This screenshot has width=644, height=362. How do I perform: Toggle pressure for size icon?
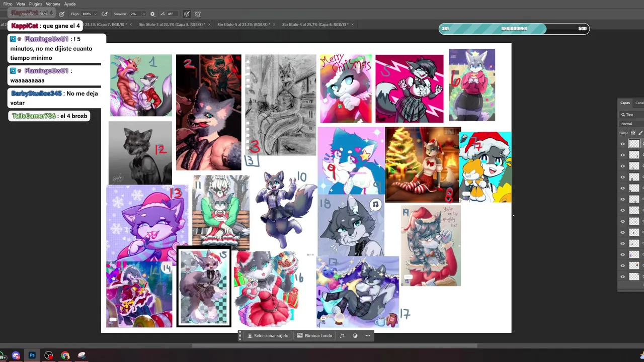(x=187, y=14)
